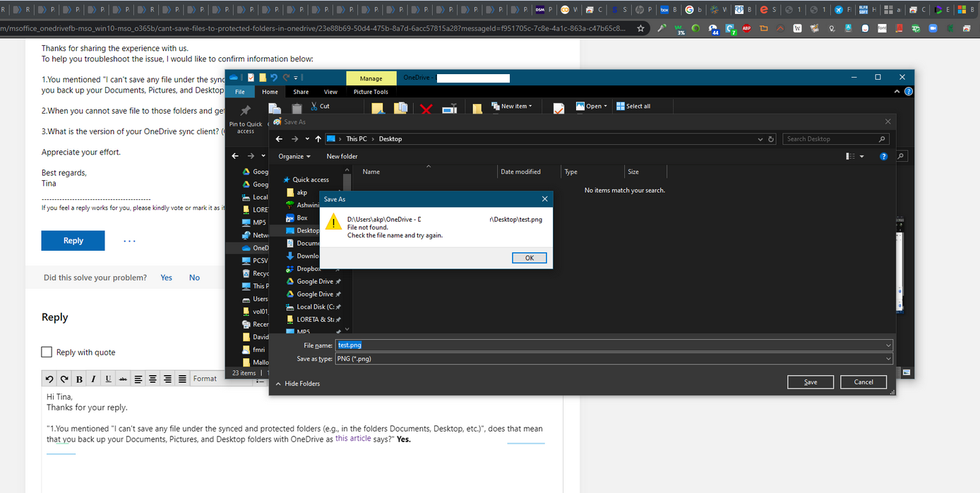Click Back arrow in Explorer window navigation

237,156
